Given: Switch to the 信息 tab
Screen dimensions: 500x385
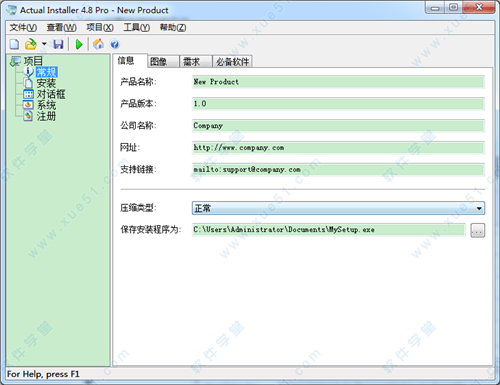Looking at the screenshot, I should coord(130,61).
